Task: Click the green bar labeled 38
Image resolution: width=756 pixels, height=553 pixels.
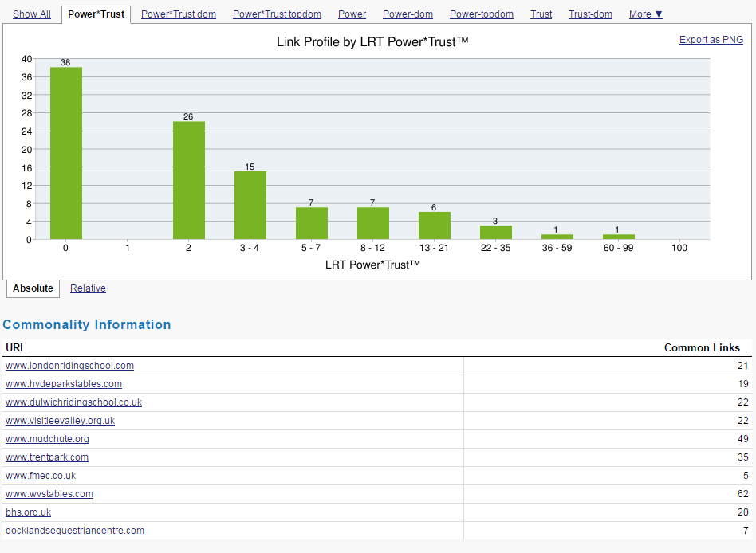Action: (66, 153)
